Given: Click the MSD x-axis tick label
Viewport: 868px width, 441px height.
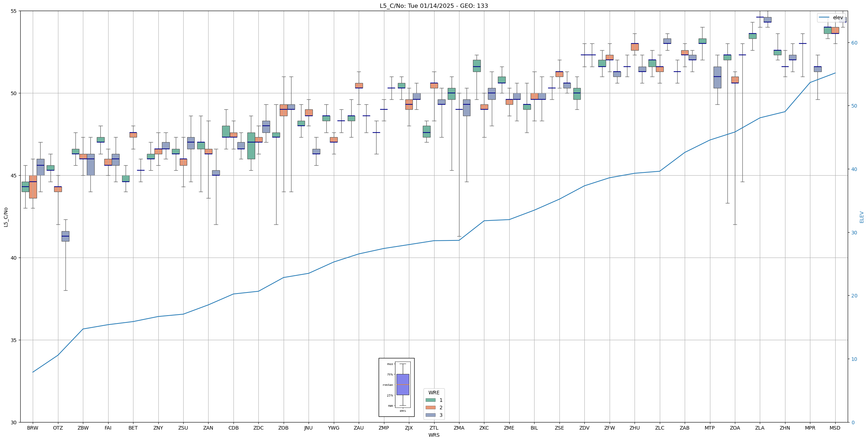Looking at the screenshot, I should [835, 428].
